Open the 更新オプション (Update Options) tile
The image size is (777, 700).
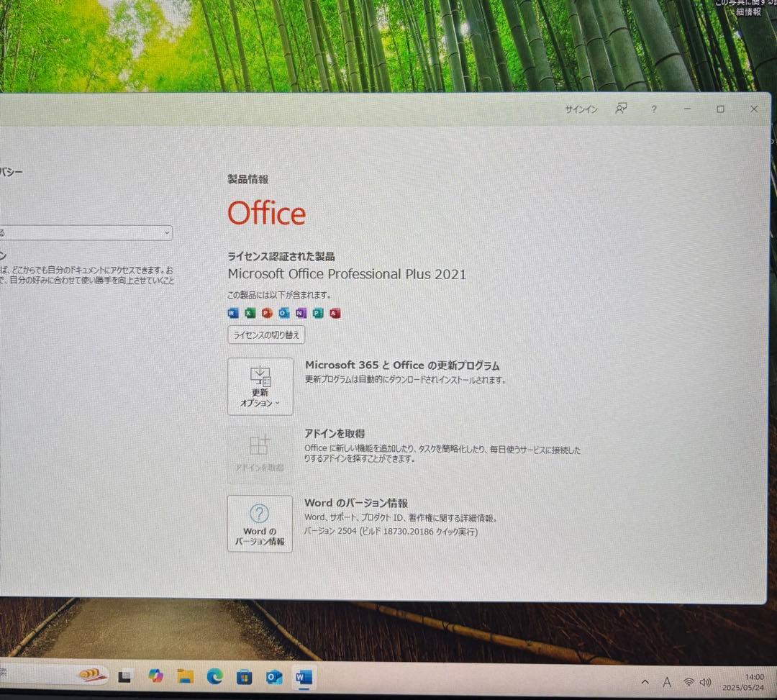point(260,386)
